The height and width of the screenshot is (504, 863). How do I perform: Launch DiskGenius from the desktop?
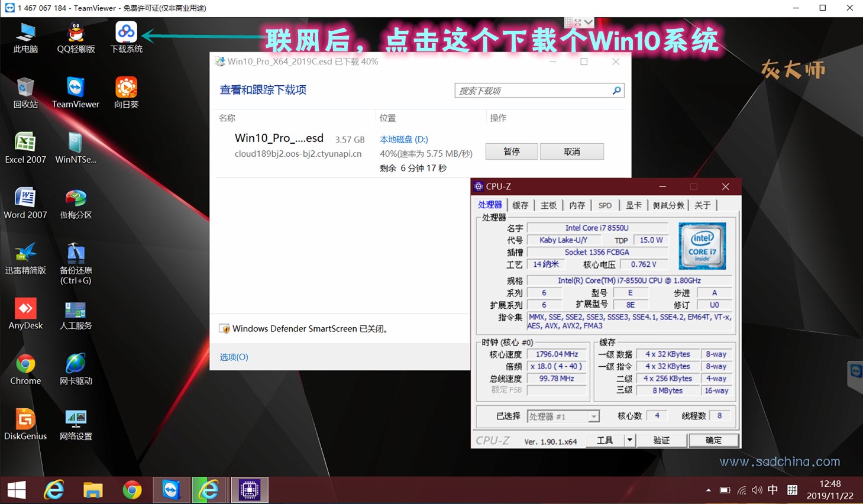(x=25, y=425)
